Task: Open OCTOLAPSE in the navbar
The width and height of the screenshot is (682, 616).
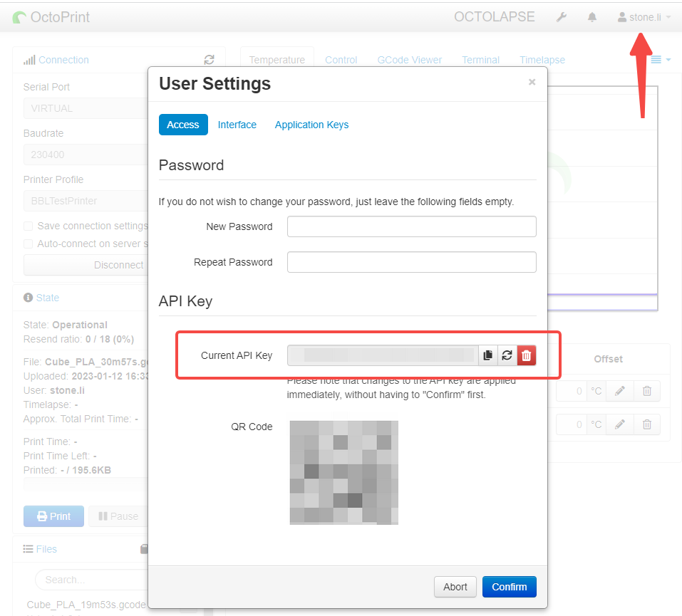Action: pos(494,17)
